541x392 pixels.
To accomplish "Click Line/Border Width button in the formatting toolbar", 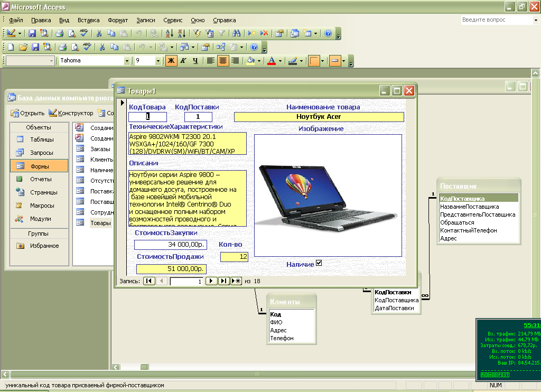I will pyautogui.click(x=314, y=61).
